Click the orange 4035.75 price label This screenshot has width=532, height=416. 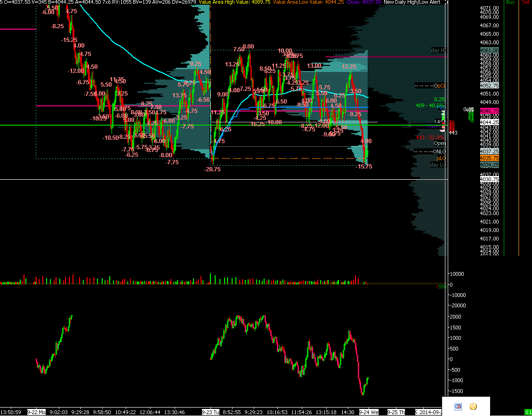[x=489, y=158]
